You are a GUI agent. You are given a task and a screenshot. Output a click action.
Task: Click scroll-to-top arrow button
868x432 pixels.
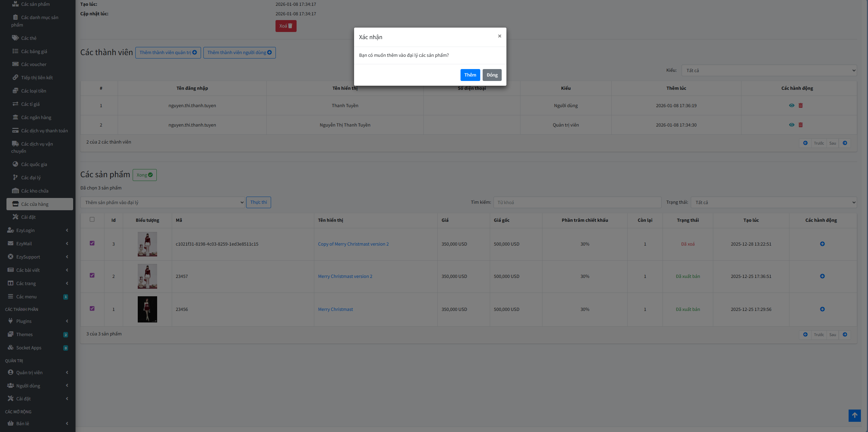click(x=854, y=415)
